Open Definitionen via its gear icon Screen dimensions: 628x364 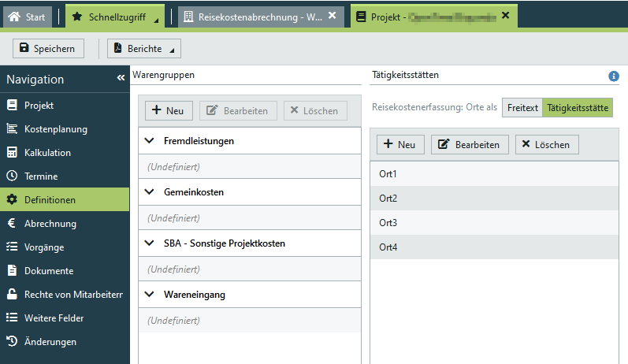coord(12,200)
